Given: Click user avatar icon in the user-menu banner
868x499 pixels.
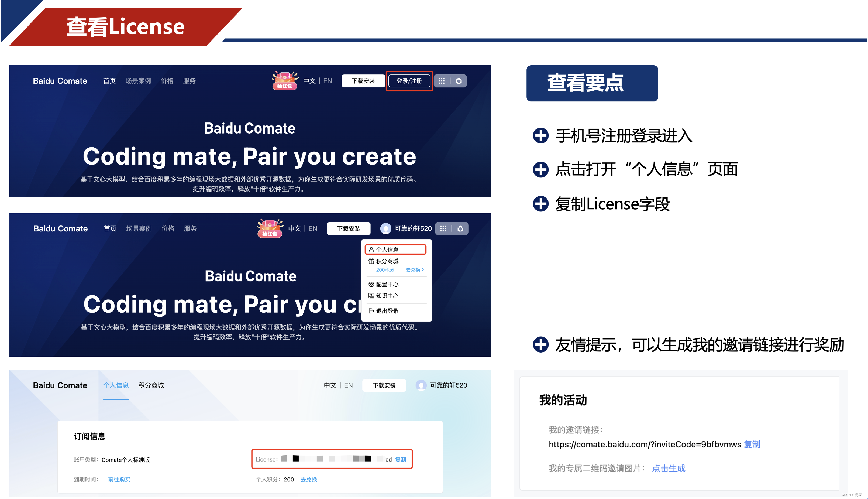Looking at the screenshot, I should pyautogui.click(x=385, y=228).
